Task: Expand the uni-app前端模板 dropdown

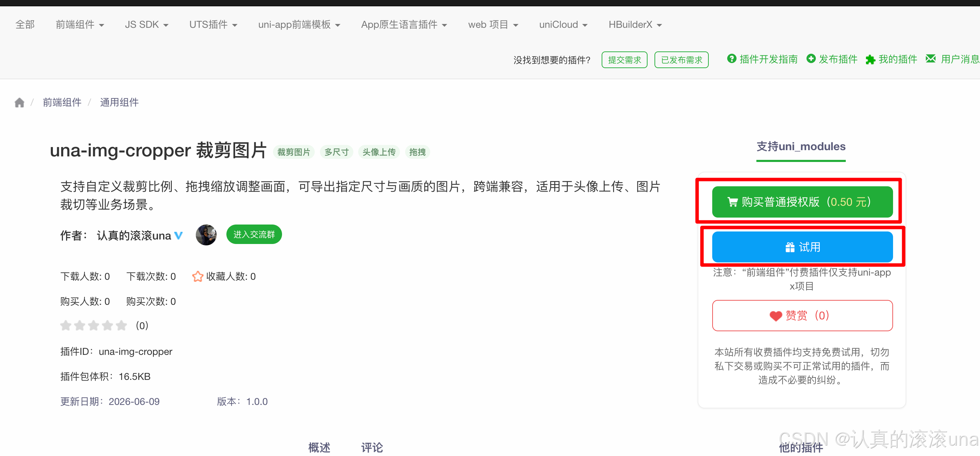Action: coord(299,25)
